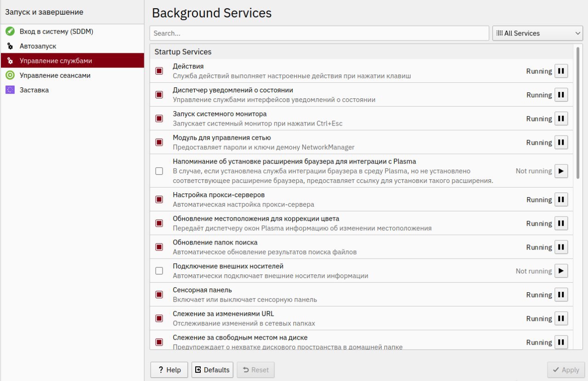Select 'Запускает системный монитор при нажатии Ctrl+Esc' text
The height and width of the screenshot is (381, 588).
click(258, 124)
